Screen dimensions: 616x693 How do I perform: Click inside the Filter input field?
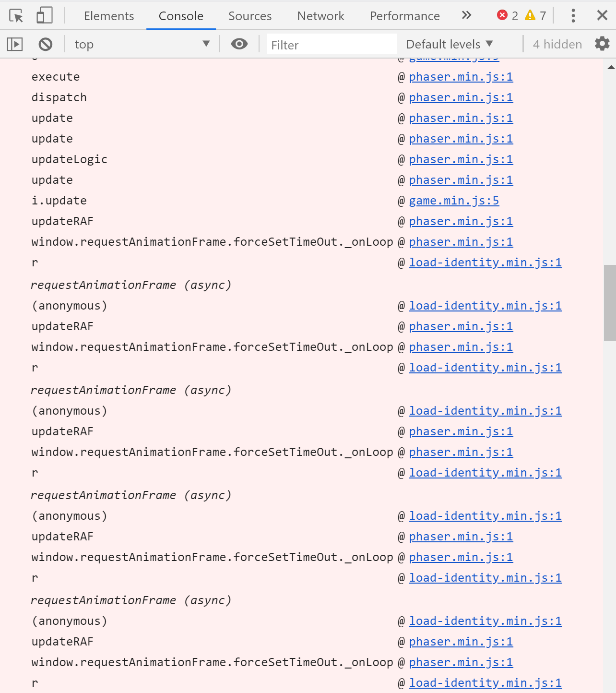click(331, 44)
